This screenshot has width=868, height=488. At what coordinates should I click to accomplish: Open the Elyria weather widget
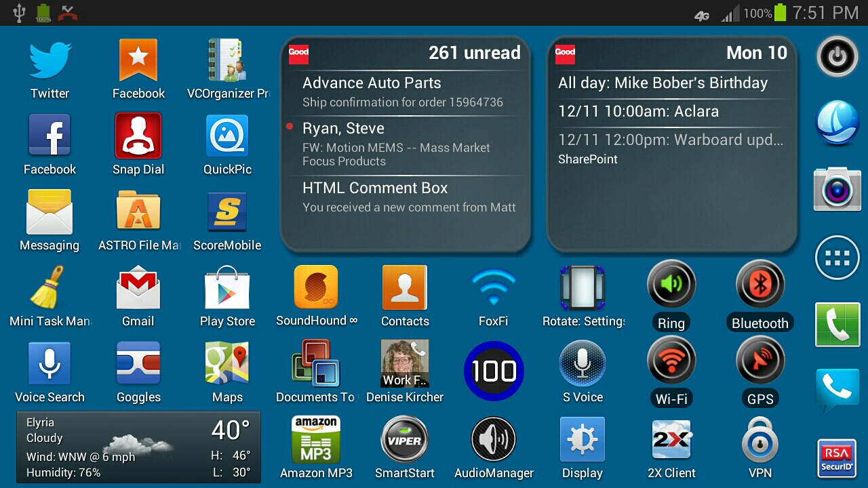[138, 447]
